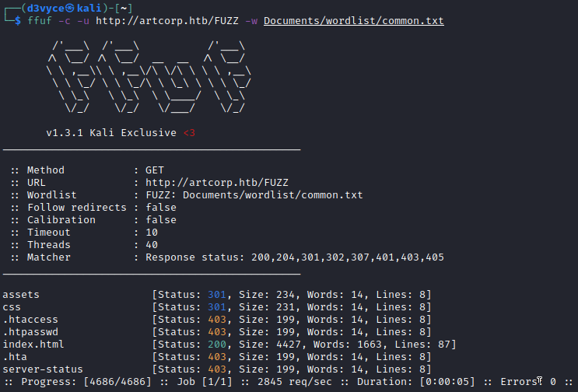The width and height of the screenshot is (578, 392).
Task: Click the Calibration false value
Action: tap(161, 220)
